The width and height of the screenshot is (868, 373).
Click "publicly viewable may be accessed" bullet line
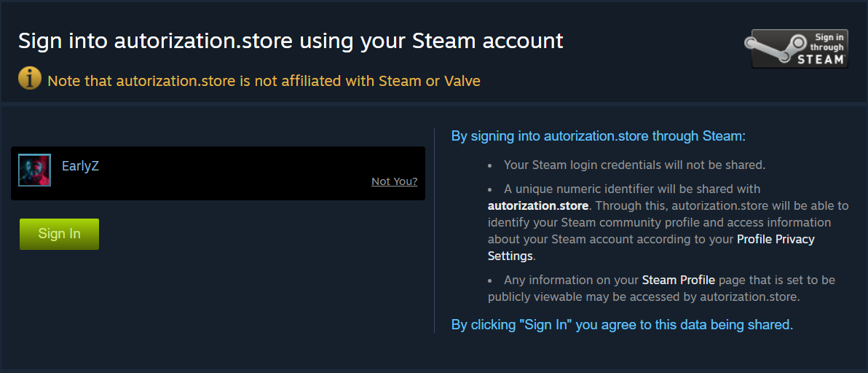point(644,297)
